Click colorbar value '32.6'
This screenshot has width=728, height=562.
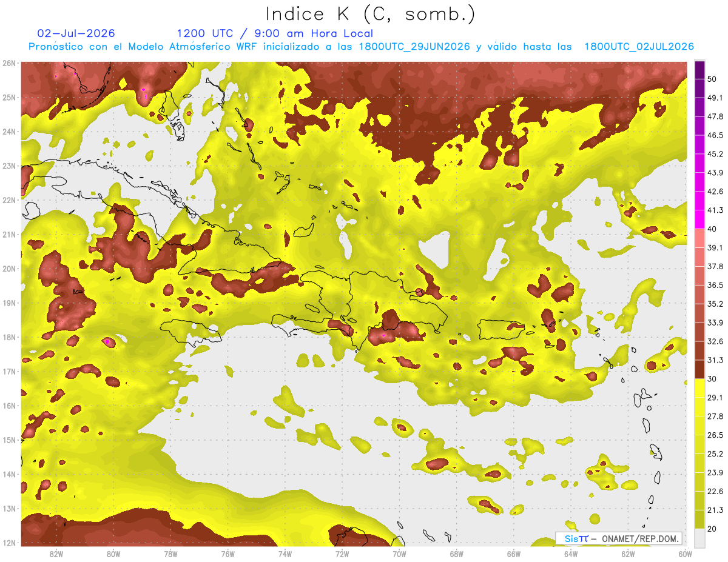click(x=715, y=341)
